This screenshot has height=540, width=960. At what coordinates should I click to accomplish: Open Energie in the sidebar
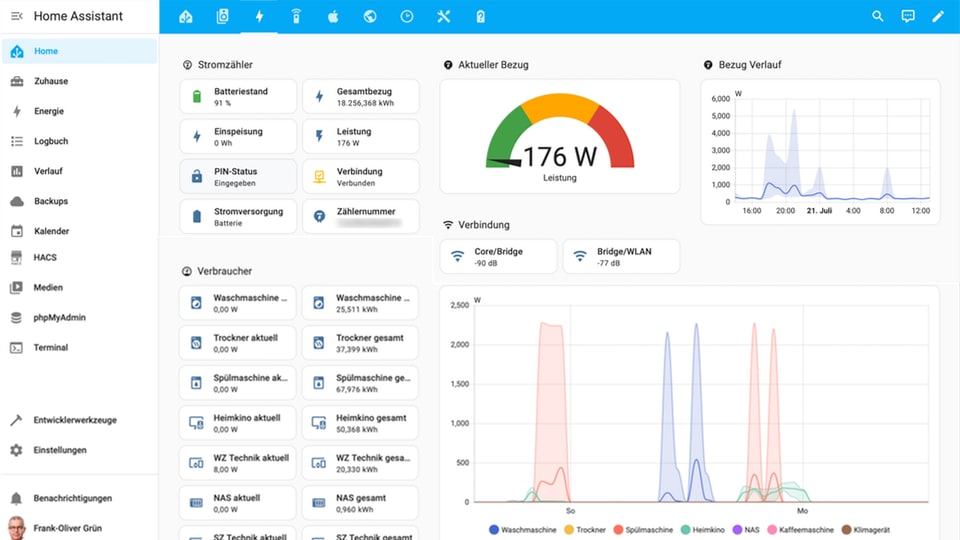[49, 111]
